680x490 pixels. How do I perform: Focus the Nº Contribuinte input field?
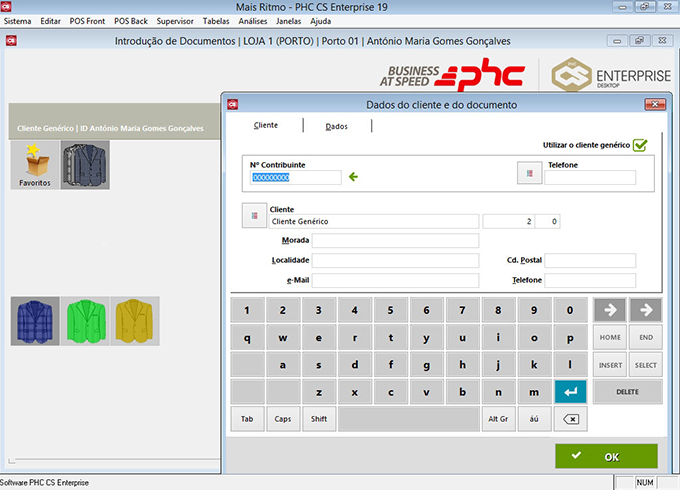coord(295,177)
